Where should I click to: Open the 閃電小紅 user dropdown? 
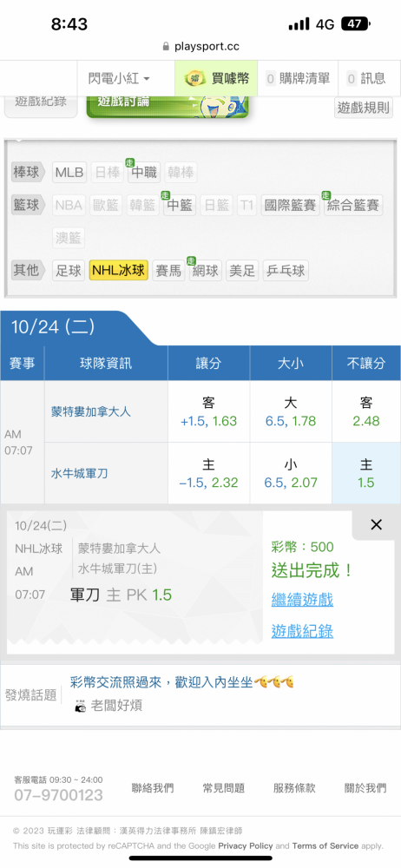click(119, 79)
